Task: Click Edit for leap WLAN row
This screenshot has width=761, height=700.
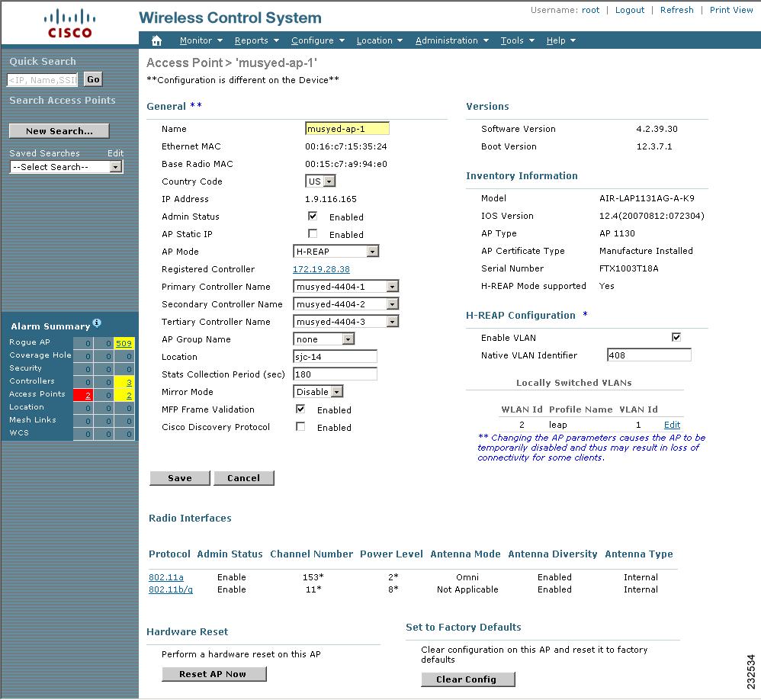Action: click(x=673, y=425)
